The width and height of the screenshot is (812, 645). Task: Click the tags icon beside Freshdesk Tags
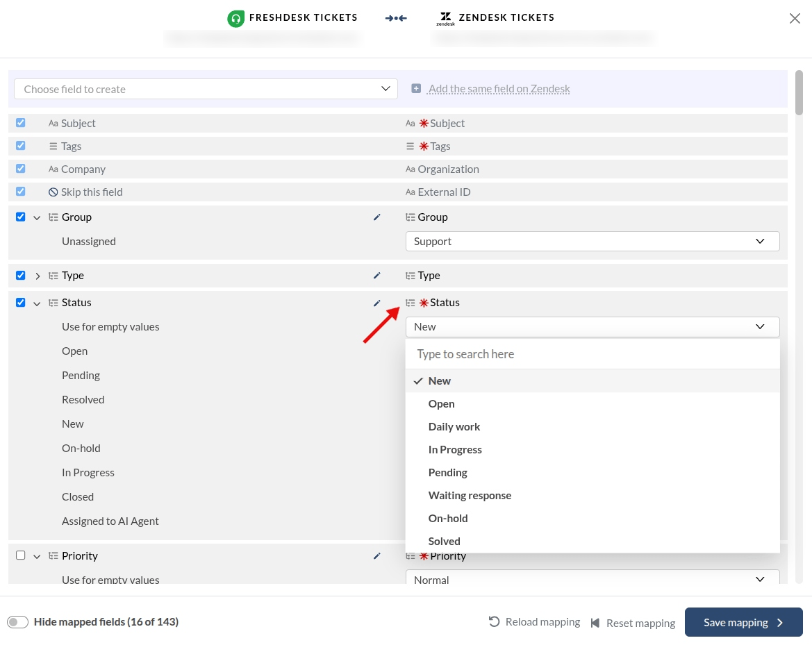(x=53, y=146)
